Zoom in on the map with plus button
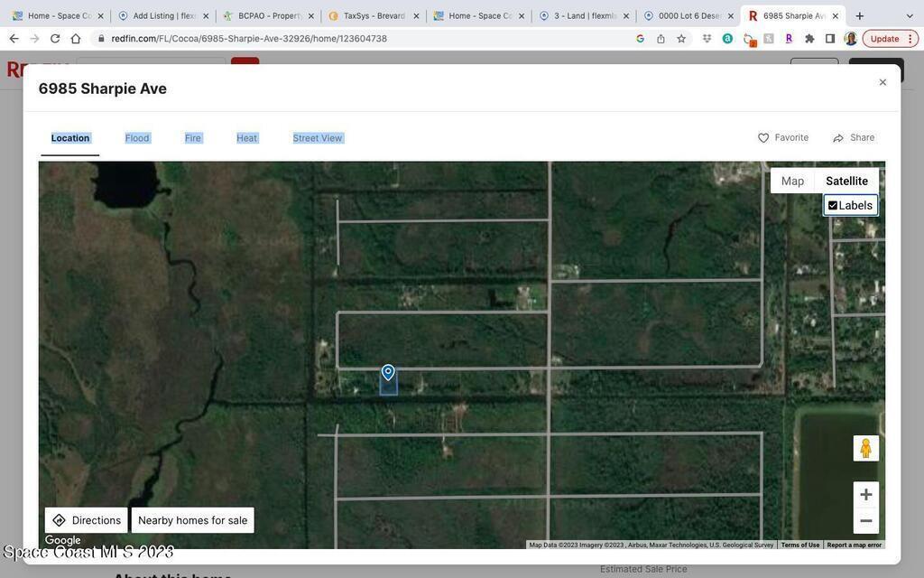The width and height of the screenshot is (924, 578). [865, 495]
